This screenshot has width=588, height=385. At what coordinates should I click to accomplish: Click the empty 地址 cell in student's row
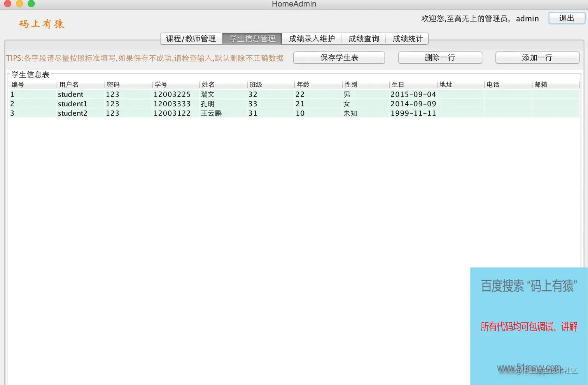pos(461,94)
